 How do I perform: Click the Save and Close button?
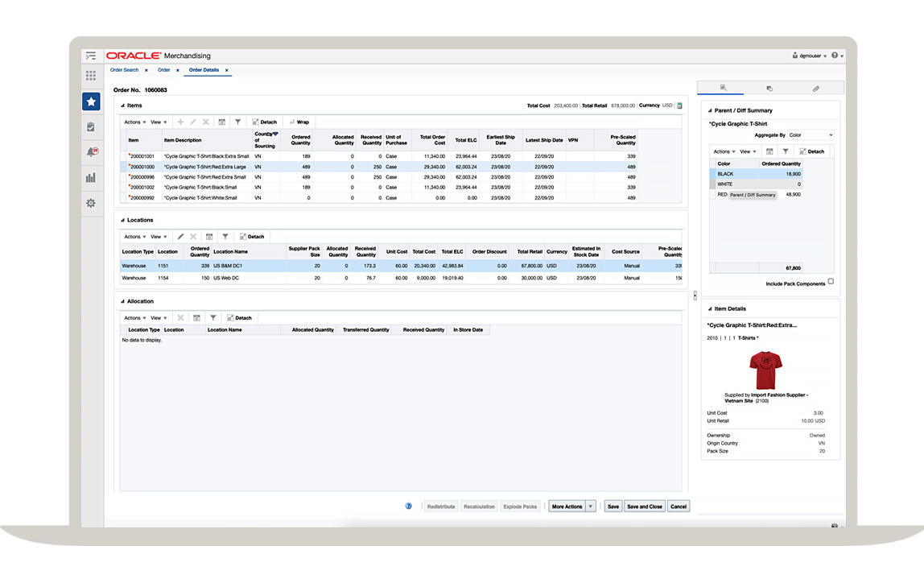click(x=644, y=506)
